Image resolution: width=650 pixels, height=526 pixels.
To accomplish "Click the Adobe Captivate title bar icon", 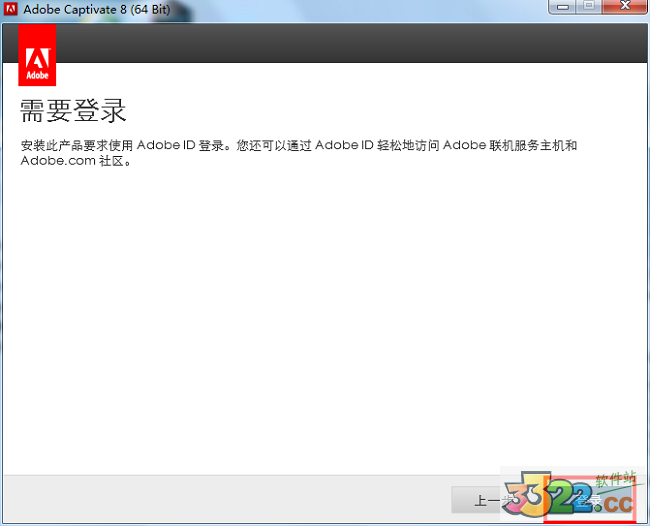I will pyautogui.click(x=10, y=9).
